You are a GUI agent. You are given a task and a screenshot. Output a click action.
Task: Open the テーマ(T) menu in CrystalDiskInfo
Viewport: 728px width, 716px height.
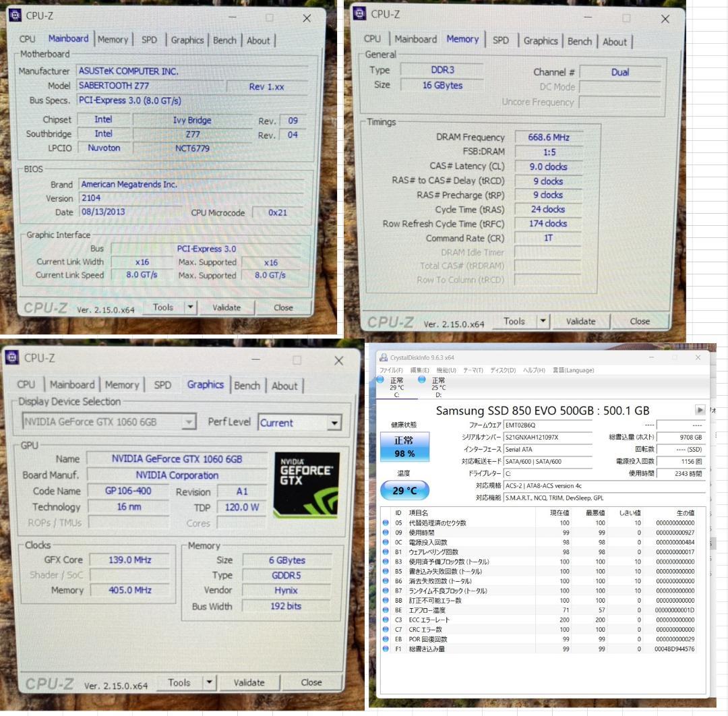(x=472, y=369)
